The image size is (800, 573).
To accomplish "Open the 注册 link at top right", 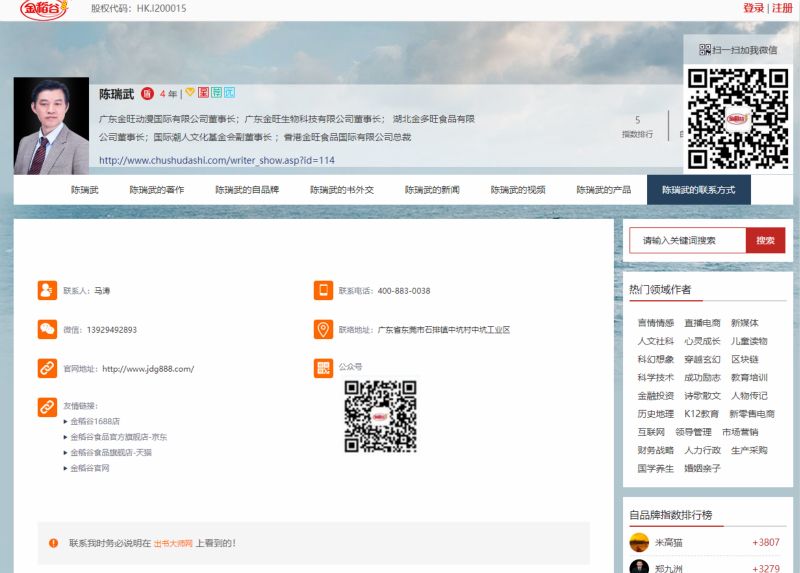I will click(782, 8).
